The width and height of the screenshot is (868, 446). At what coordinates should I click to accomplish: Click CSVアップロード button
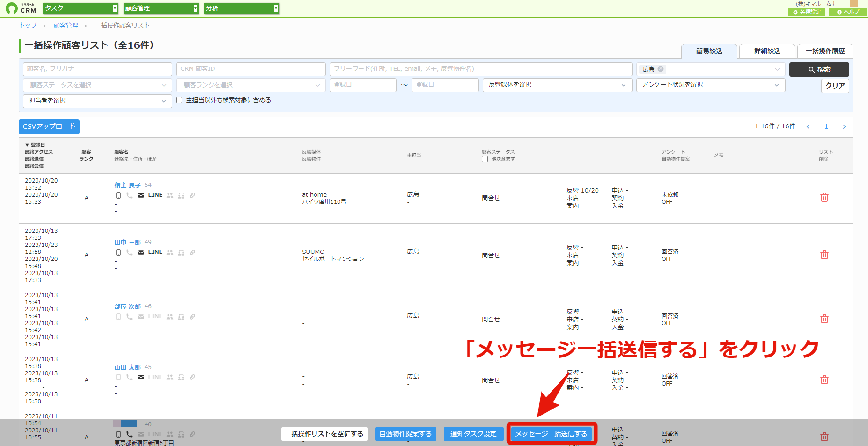[x=49, y=126]
